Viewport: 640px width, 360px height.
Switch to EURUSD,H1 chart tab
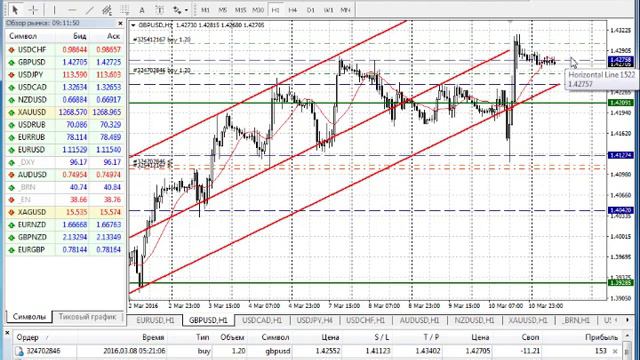tap(155, 320)
